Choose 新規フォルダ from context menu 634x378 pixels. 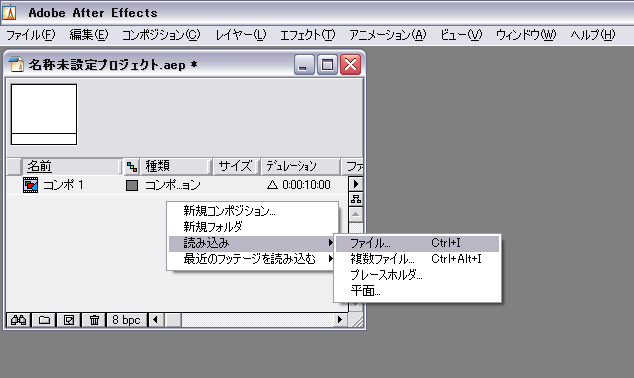click(253, 227)
